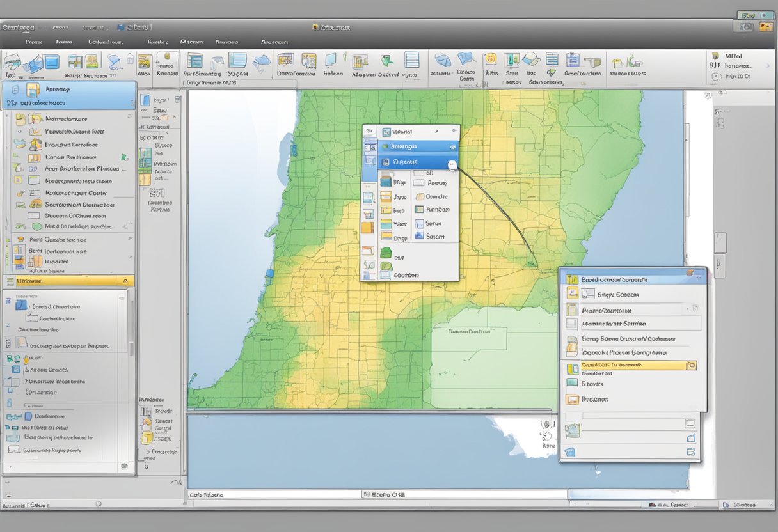Screen dimensions: 778x532
Task: Click the first text menu item below title bar
Action: [x=33, y=42]
